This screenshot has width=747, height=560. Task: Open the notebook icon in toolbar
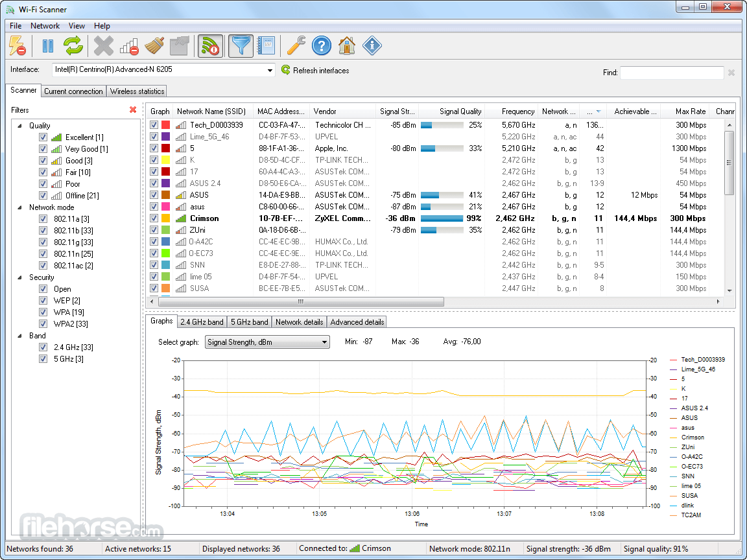(x=267, y=46)
